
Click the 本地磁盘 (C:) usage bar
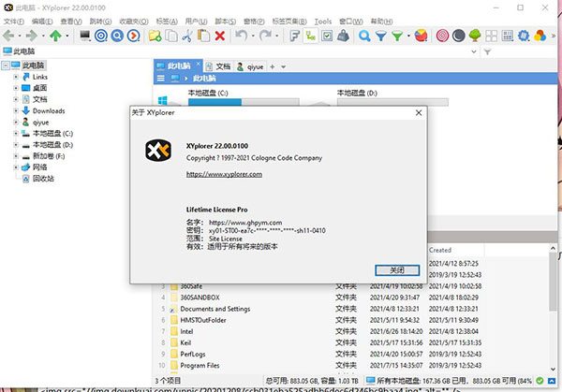[244, 102]
